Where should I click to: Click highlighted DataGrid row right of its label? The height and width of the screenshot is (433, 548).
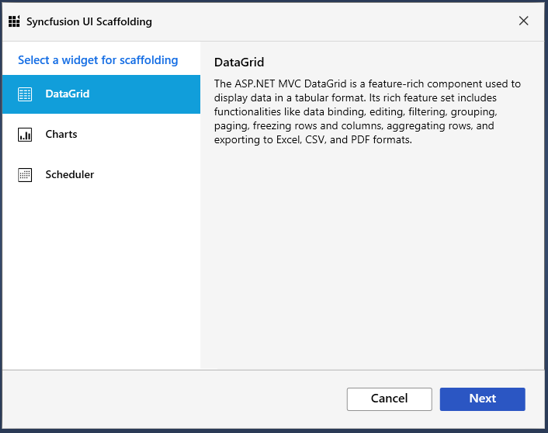pos(145,94)
